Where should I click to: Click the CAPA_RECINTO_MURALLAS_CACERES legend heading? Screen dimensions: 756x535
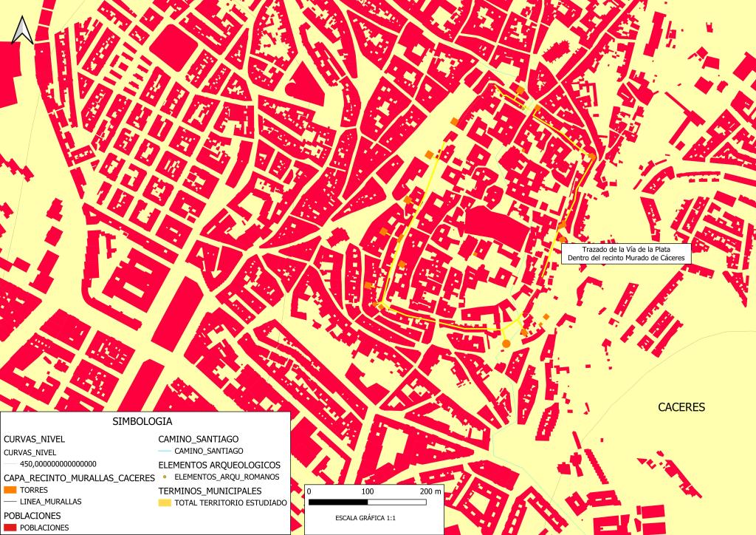click(79, 477)
